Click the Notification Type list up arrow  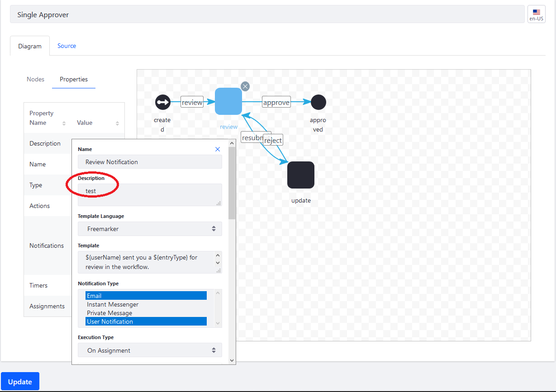pyautogui.click(x=218, y=293)
